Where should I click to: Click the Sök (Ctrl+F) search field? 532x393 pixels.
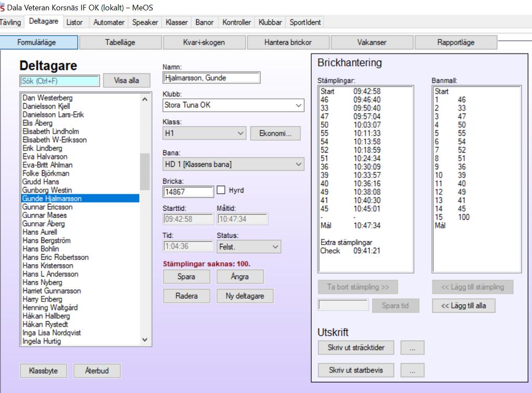click(x=60, y=81)
